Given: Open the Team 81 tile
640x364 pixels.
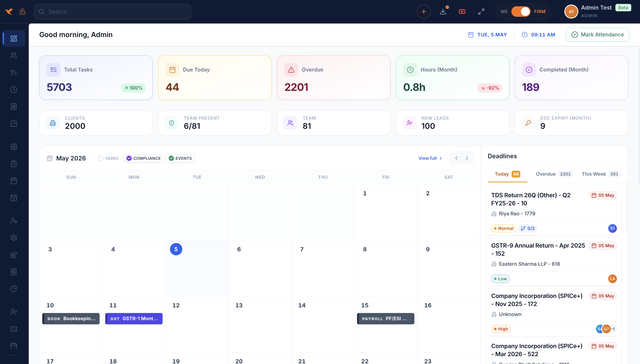Looking at the screenshot, I should 334,123.
